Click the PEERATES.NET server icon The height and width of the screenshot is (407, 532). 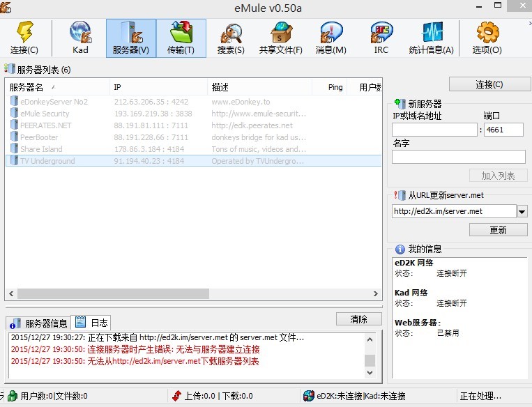tap(14, 125)
